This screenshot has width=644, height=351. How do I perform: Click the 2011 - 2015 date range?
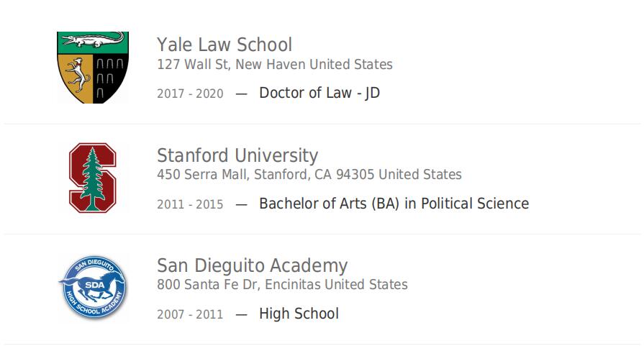click(190, 204)
